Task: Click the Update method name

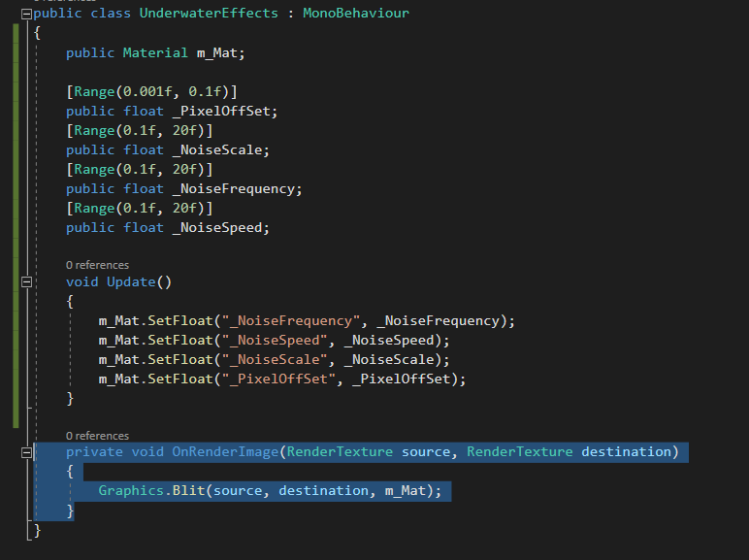Action: [x=131, y=281]
